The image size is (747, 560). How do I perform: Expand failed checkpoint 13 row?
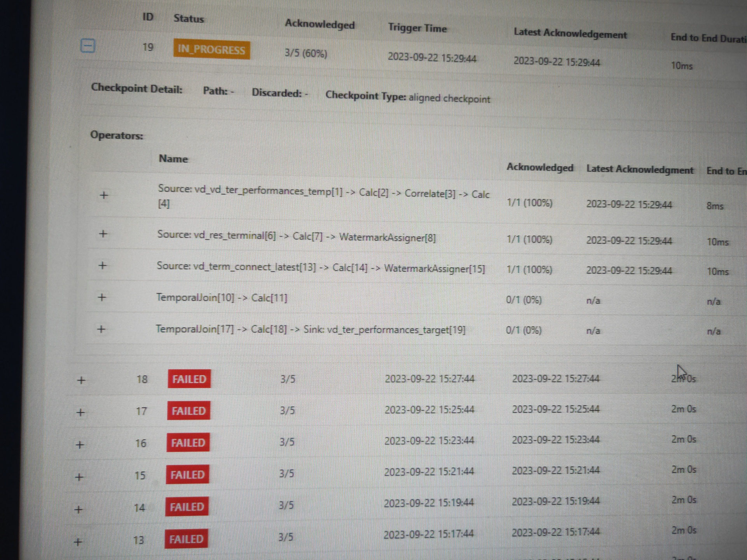[x=78, y=542]
